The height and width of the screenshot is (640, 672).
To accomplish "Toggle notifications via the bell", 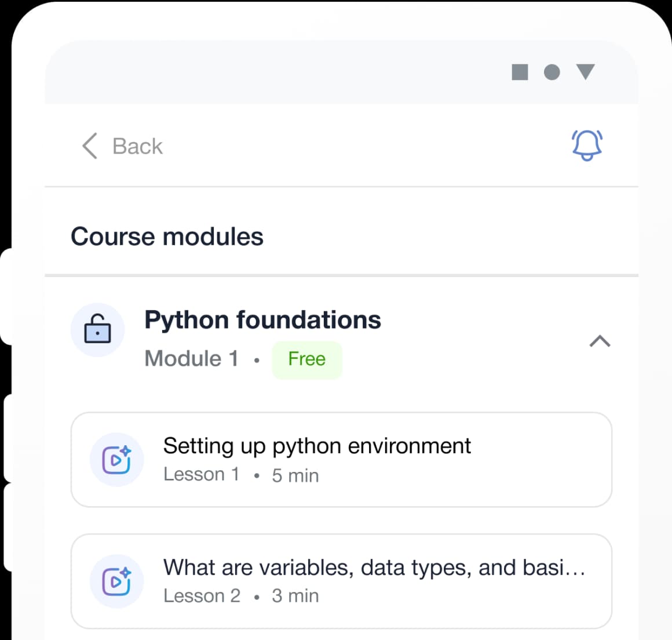I will (586, 146).
